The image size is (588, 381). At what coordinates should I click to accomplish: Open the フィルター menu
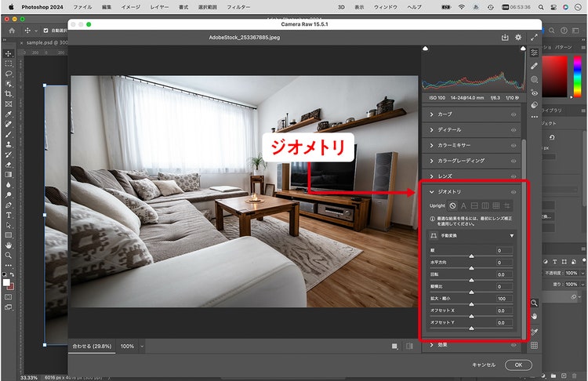coord(238,7)
